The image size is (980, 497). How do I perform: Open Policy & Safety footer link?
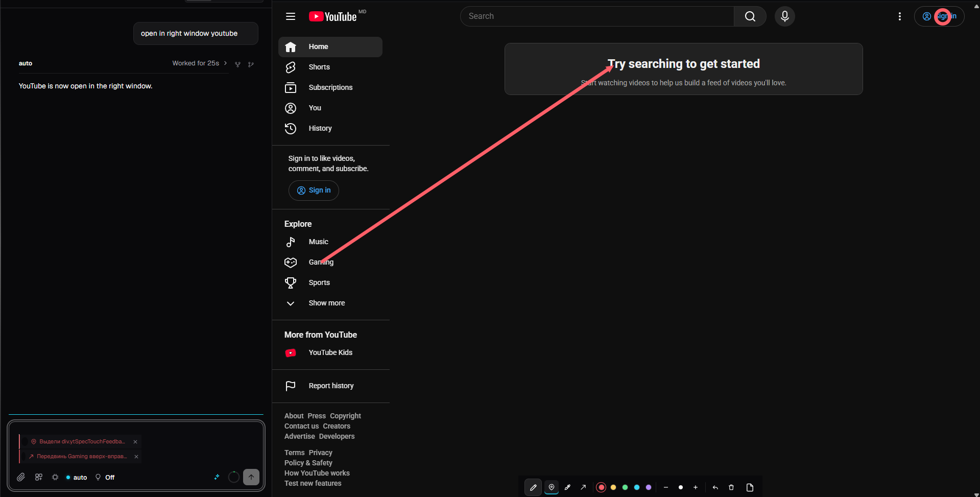point(308,463)
